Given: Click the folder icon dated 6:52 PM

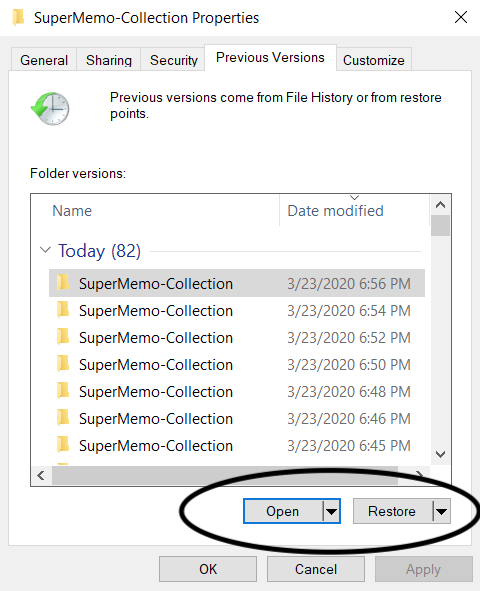Looking at the screenshot, I should coord(63,337).
